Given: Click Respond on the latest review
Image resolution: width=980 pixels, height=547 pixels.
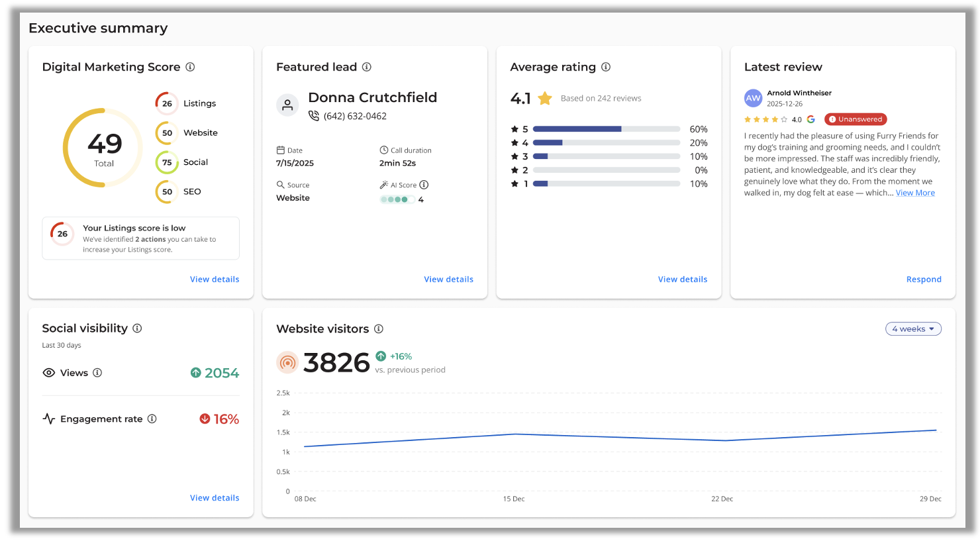Looking at the screenshot, I should click(923, 279).
